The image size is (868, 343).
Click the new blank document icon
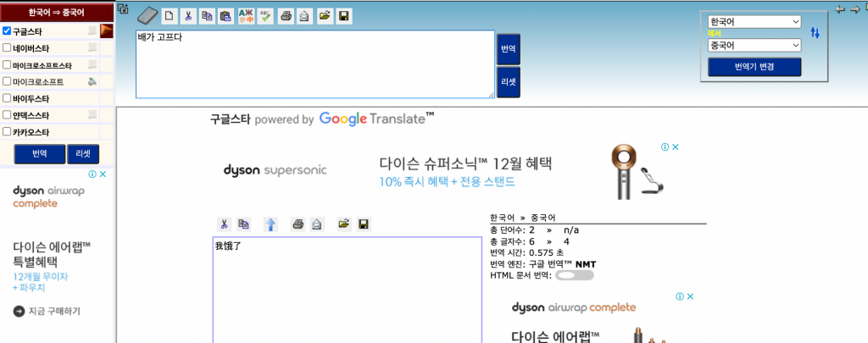tap(169, 17)
